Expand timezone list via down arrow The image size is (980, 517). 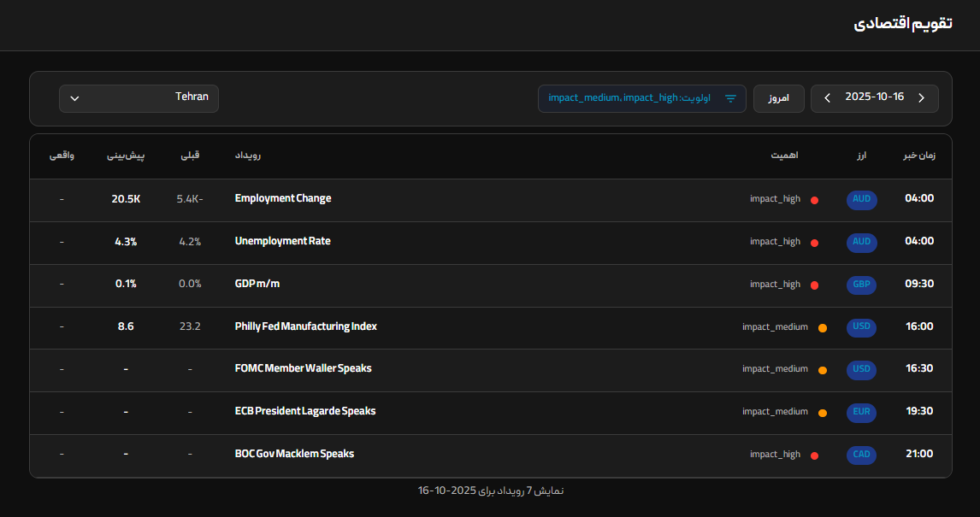tap(74, 98)
